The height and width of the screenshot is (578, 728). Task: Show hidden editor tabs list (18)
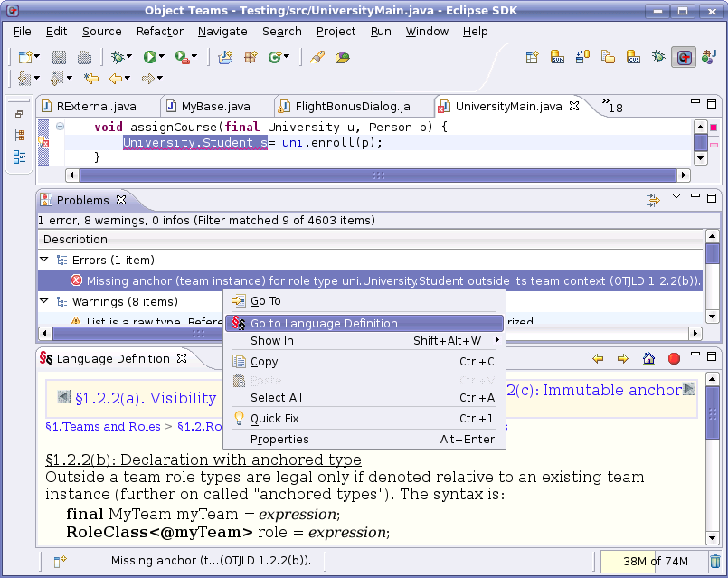(612, 105)
